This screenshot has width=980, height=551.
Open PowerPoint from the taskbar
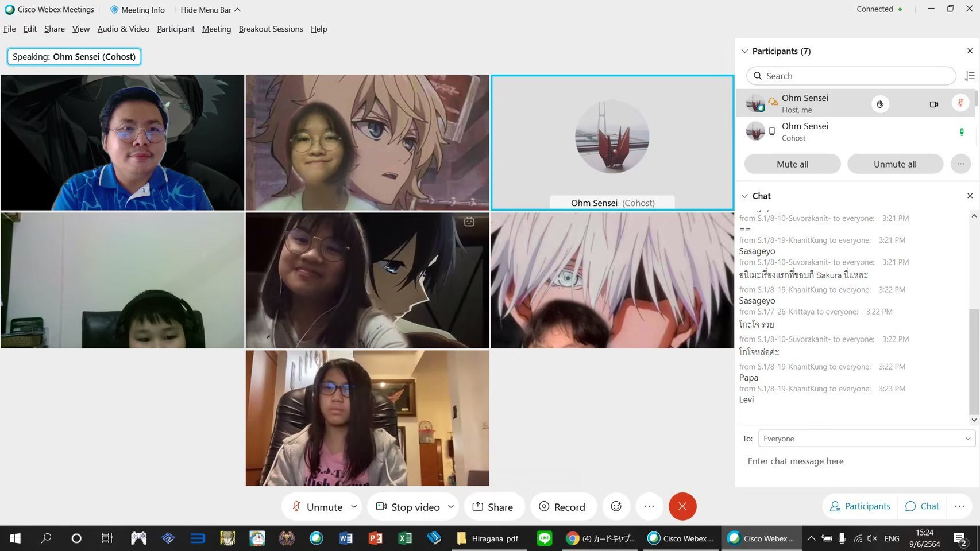[376, 538]
